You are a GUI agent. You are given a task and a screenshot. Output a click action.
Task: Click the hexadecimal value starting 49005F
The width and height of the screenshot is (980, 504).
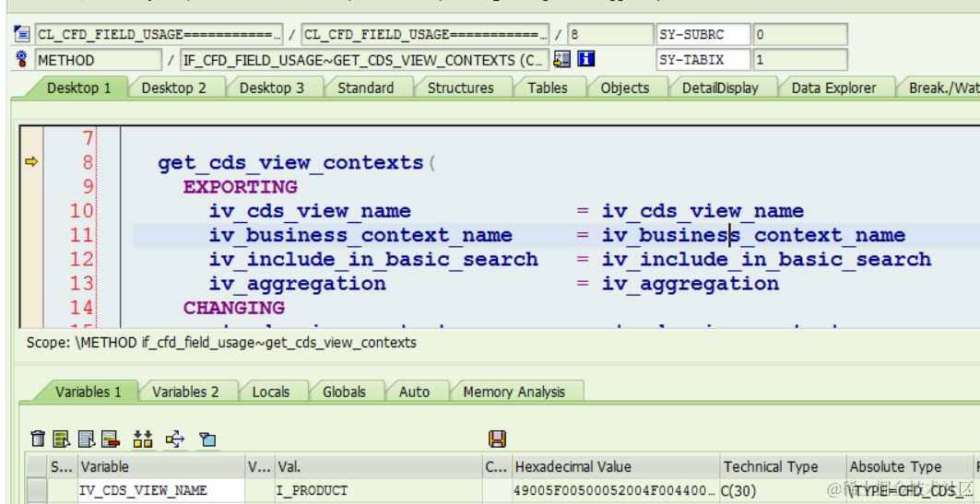pyautogui.click(x=616, y=491)
